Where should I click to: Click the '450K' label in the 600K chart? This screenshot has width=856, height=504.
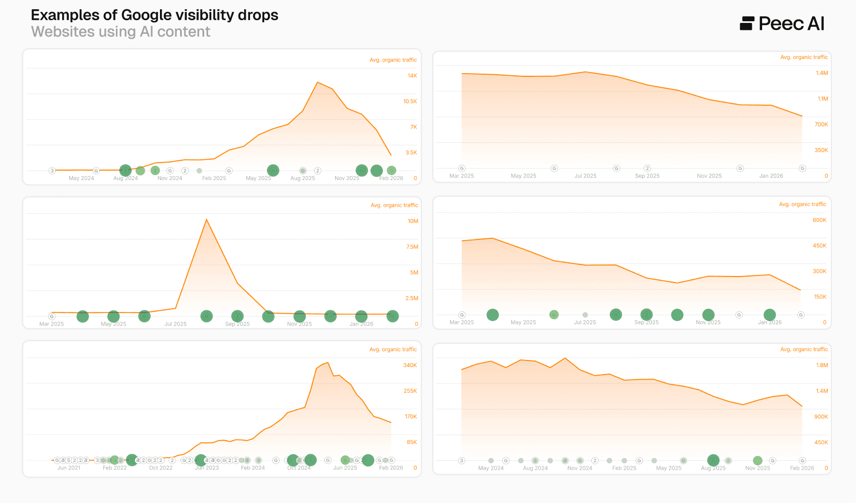click(x=819, y=246)
